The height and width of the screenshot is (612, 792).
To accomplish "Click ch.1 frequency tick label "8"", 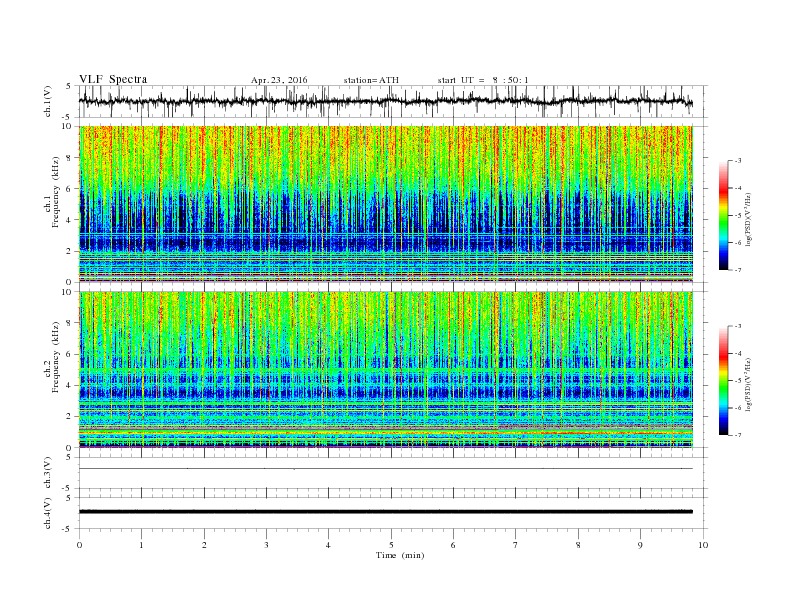I will (69, 158).
